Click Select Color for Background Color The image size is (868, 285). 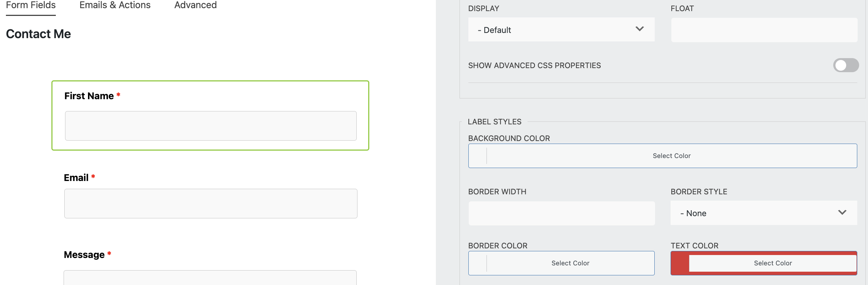pyautogui.click(x=671, y=155)
